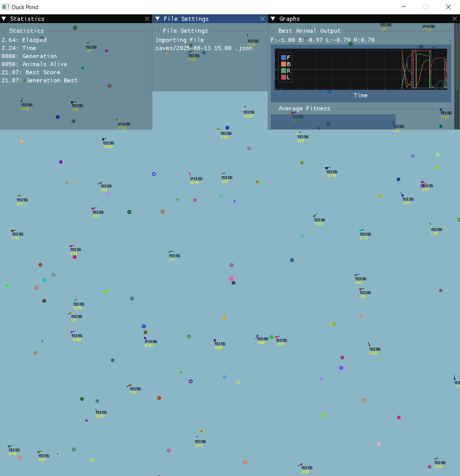Click the Best Score statistic line
The width and height of the screenshot is (460, 476).
31,72
